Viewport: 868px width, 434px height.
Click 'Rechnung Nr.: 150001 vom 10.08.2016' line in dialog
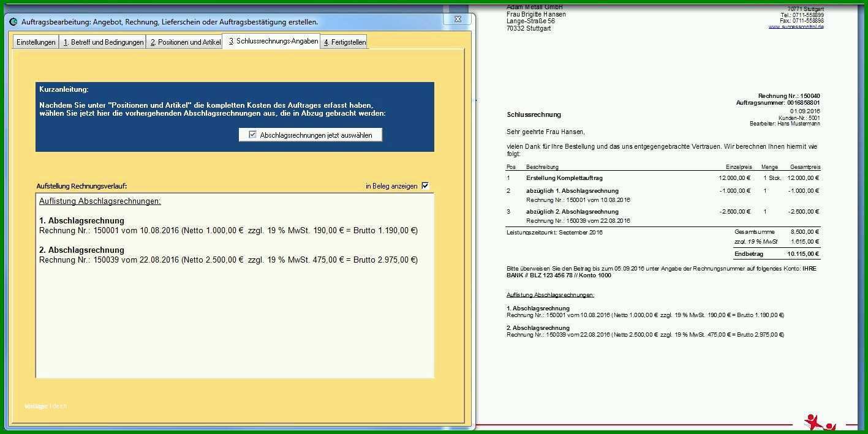point(228,230)
